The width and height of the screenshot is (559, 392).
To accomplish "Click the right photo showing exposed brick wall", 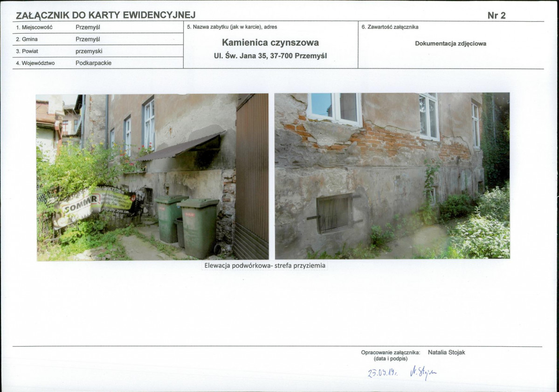I will [392, 176].
